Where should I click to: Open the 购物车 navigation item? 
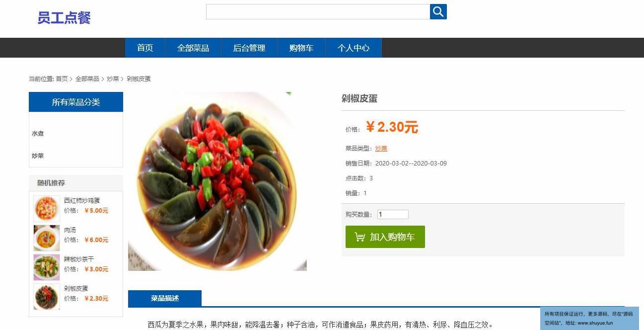pyautogui.click(x=301, y=48)
